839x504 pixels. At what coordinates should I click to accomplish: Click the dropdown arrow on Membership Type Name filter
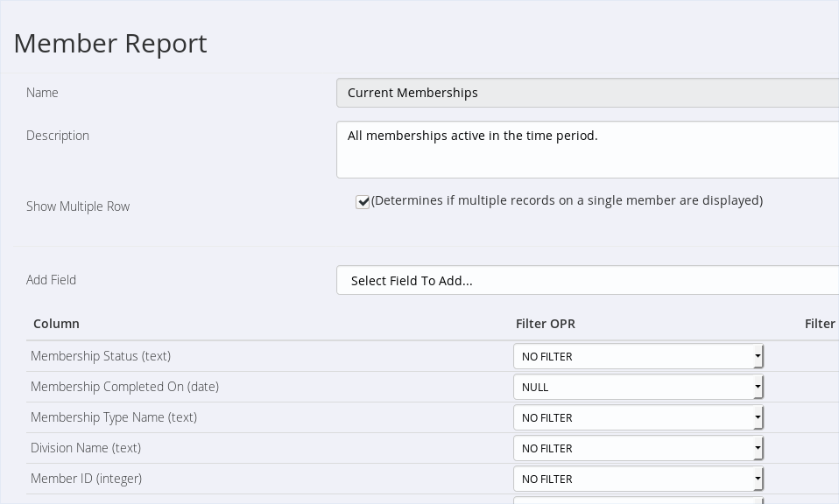click(758, 417)
